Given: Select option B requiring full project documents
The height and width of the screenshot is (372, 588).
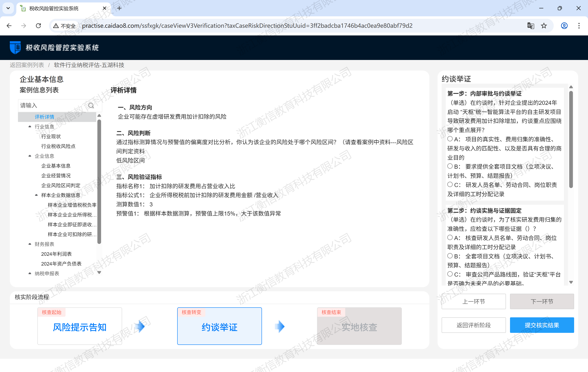Looking at the screenshot, I should [450, 166].
